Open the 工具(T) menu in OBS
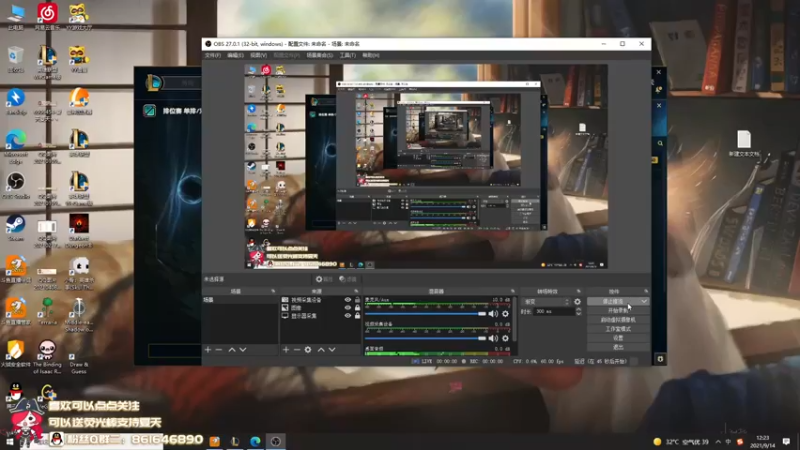 (x=347, y=55)
